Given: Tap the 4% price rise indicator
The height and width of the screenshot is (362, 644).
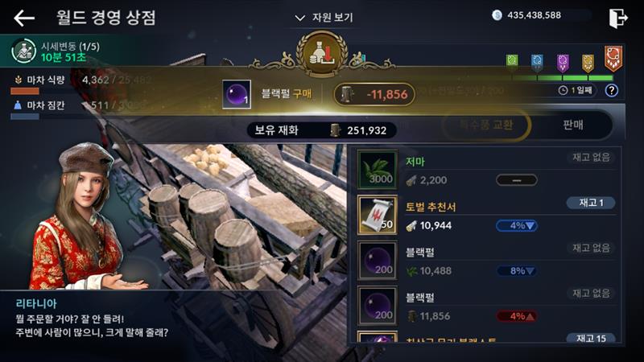Looking at the screenshot, I should tap(517, 316).
